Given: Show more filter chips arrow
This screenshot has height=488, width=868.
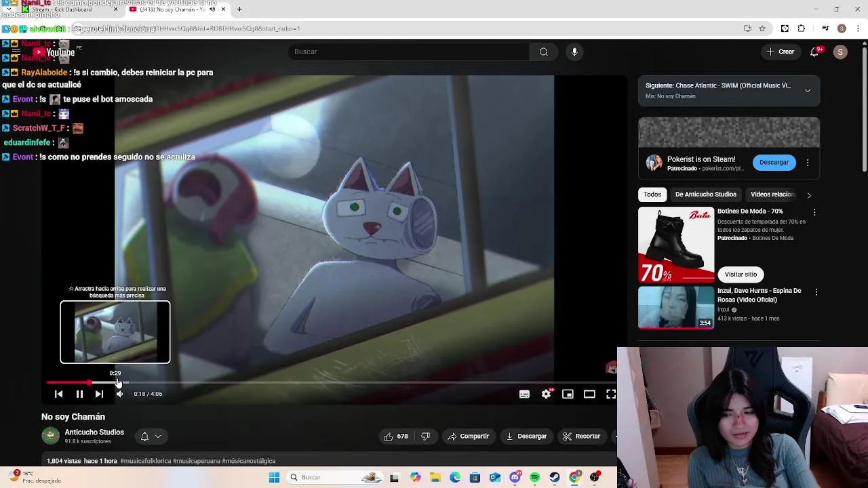Looking at the screenshot, I should [808, 195].
